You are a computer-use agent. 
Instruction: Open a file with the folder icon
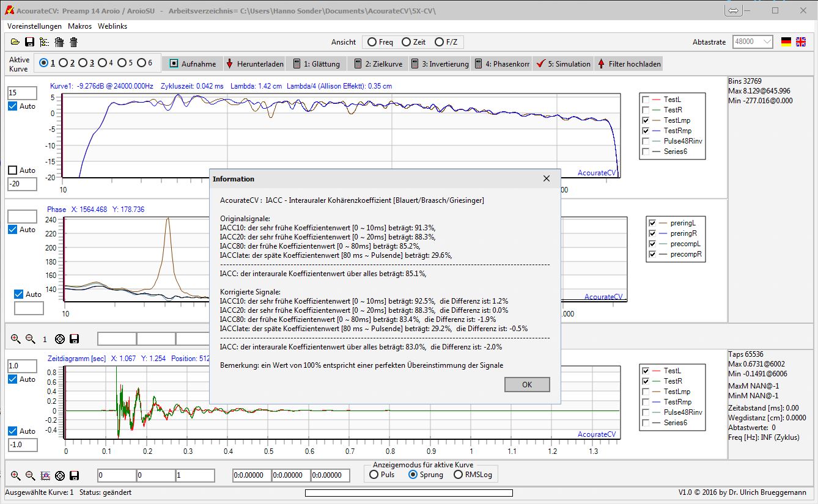point(15,42)
